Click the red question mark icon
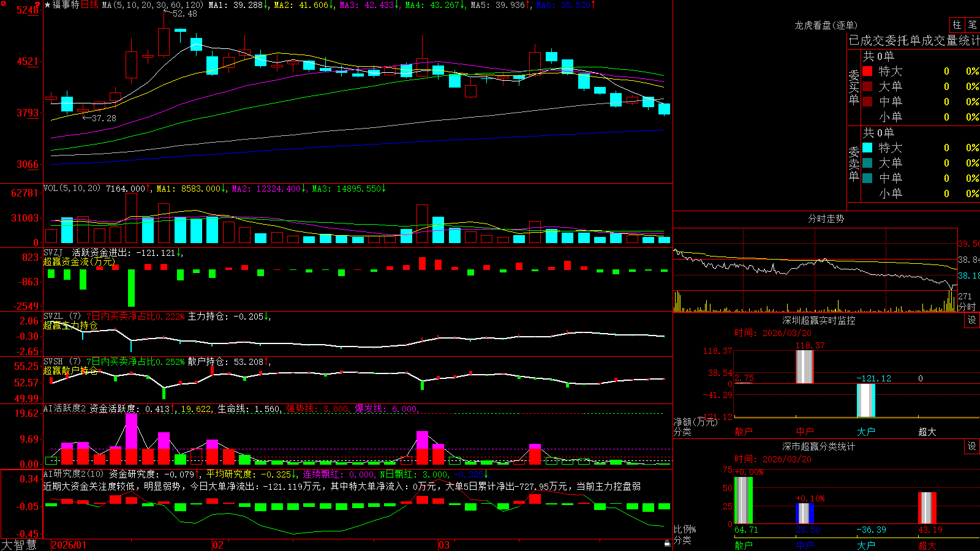 pyautogui.click(x=38, y=4)
